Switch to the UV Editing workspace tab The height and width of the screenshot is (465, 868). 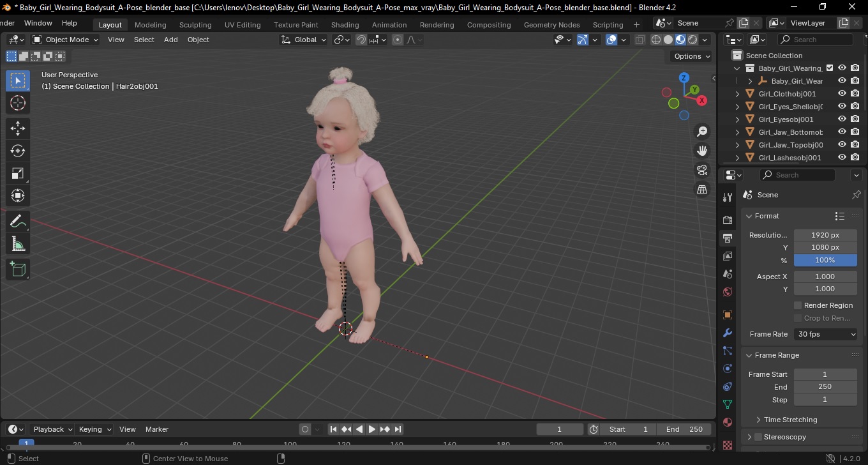[x=243, y=25]
